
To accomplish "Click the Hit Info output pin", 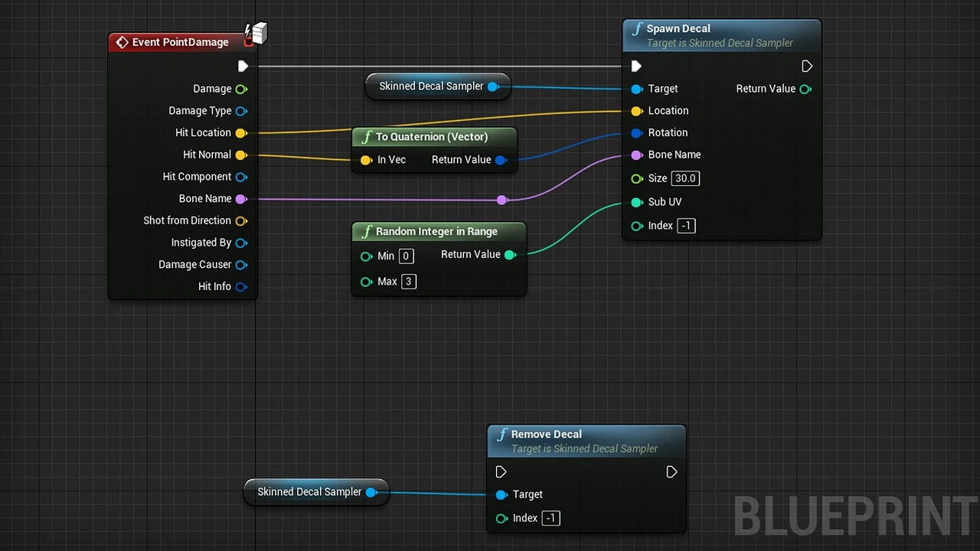I will [x=241, y=287].
